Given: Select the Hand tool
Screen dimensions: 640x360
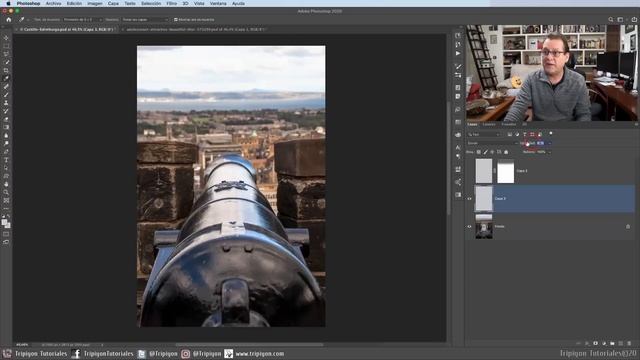Looking at the screenshot, I should 6,184.
